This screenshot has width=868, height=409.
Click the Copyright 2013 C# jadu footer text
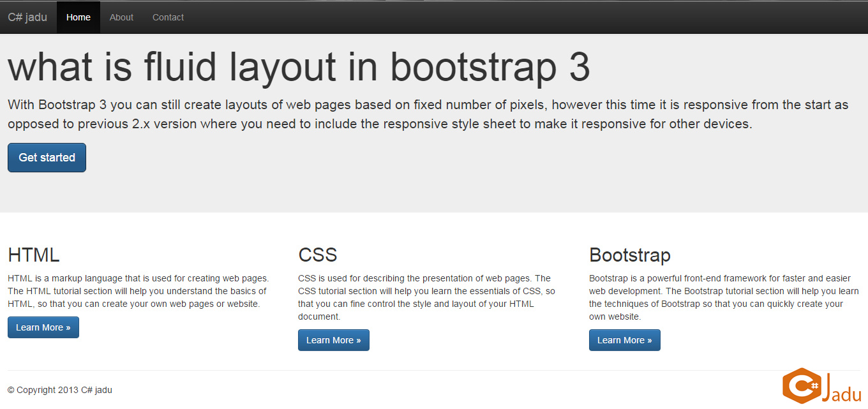point(60,390)
